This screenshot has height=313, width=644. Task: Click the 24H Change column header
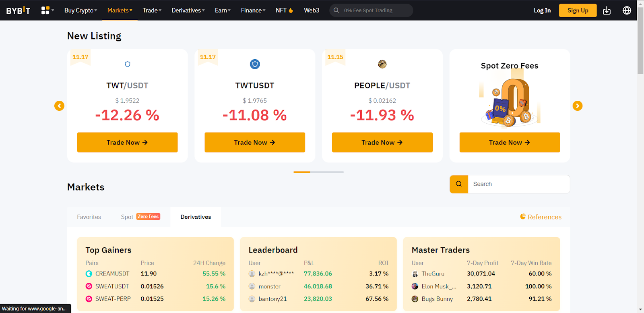click(x=209, y=263)
